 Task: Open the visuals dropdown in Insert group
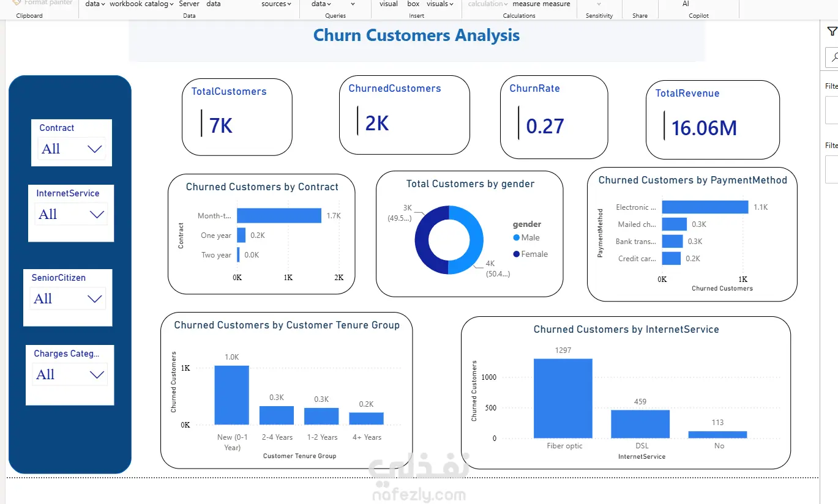(x=440, y=4)
